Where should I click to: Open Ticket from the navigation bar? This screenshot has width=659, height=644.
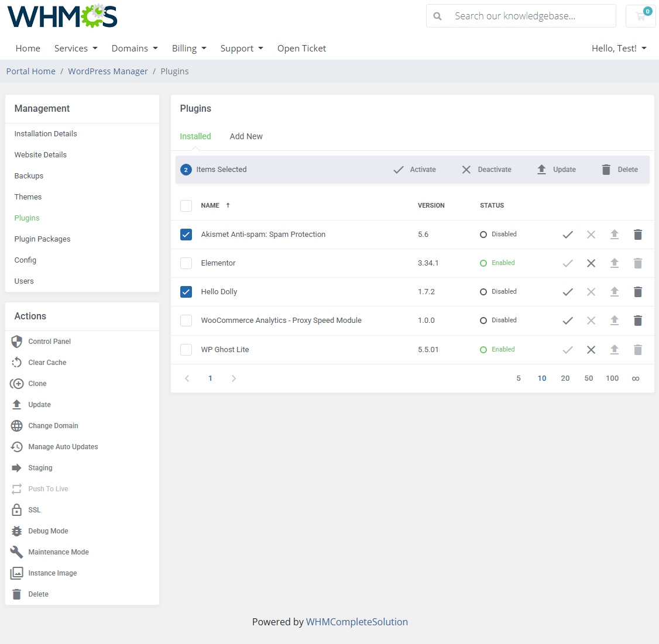(x=301, y=48)
